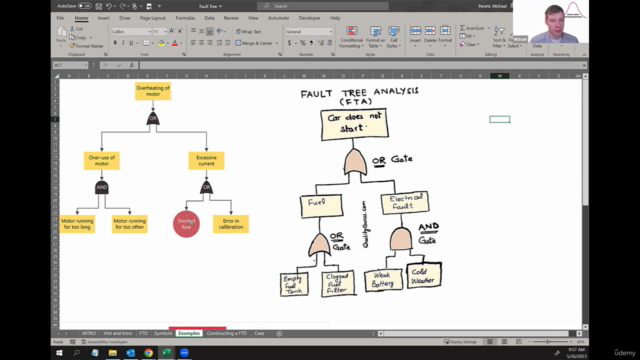
Task: Click the AutoSum button
Action: 473,28
